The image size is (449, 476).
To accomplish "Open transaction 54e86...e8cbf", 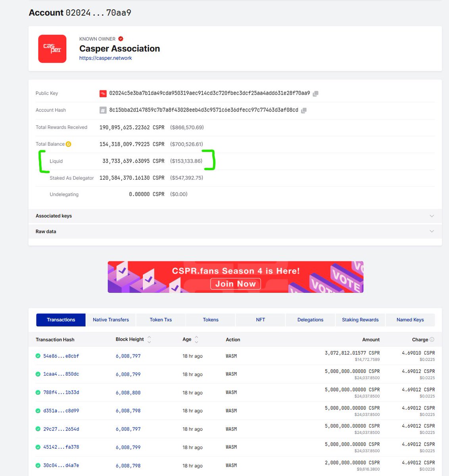I will [x=61, y=356].
